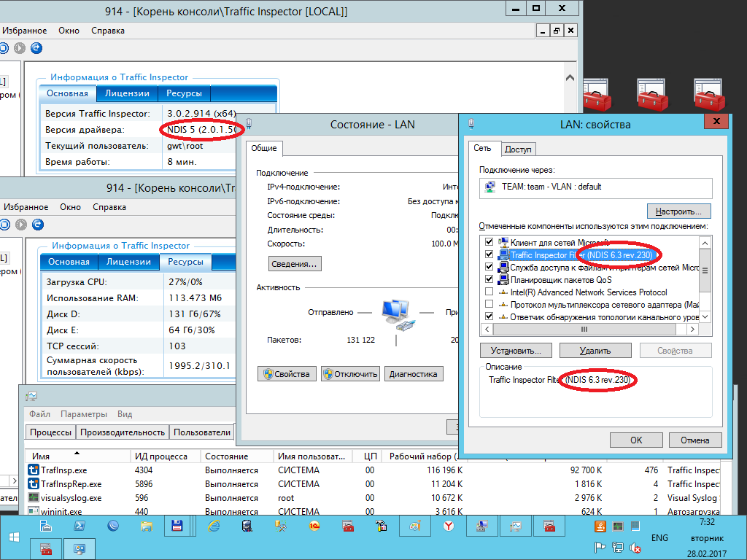Click components list horizontal scrollbar thumb

[584, 329]
